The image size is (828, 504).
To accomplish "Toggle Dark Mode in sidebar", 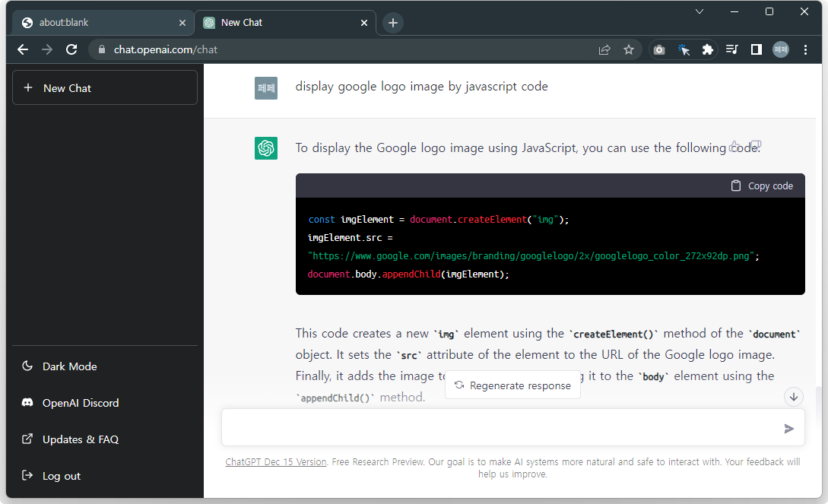I will coord(105,366).
